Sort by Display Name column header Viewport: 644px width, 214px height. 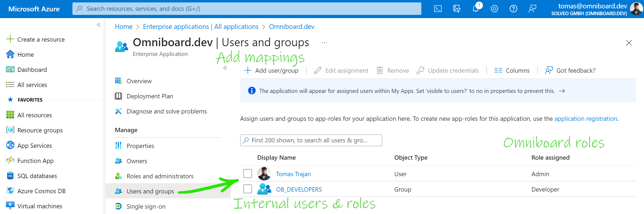[x=276, y=158]
